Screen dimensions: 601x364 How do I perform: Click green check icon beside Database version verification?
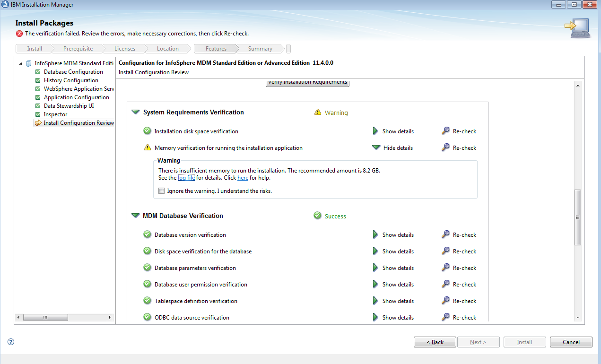[147, 234]
